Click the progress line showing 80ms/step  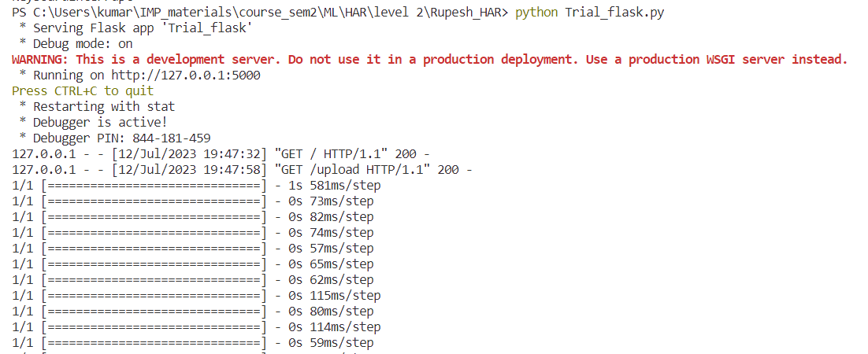click(193, 312)
